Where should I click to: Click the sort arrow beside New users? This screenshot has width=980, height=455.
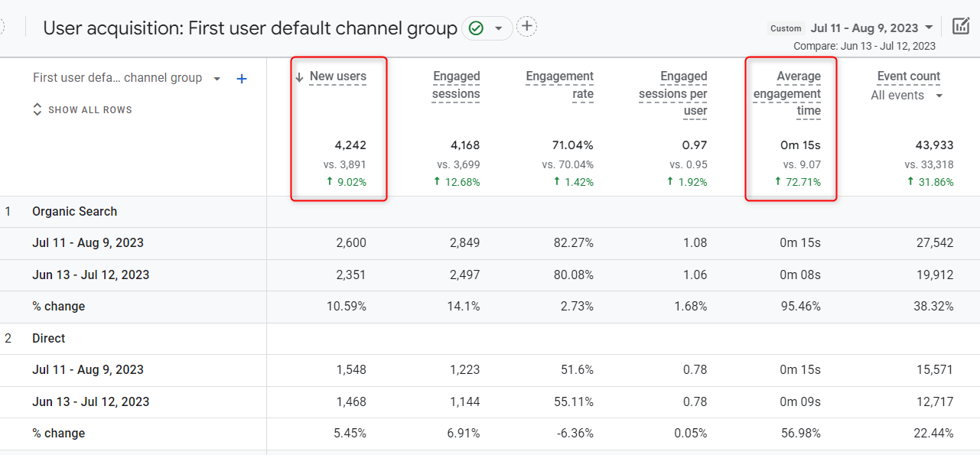pos(300,76)
